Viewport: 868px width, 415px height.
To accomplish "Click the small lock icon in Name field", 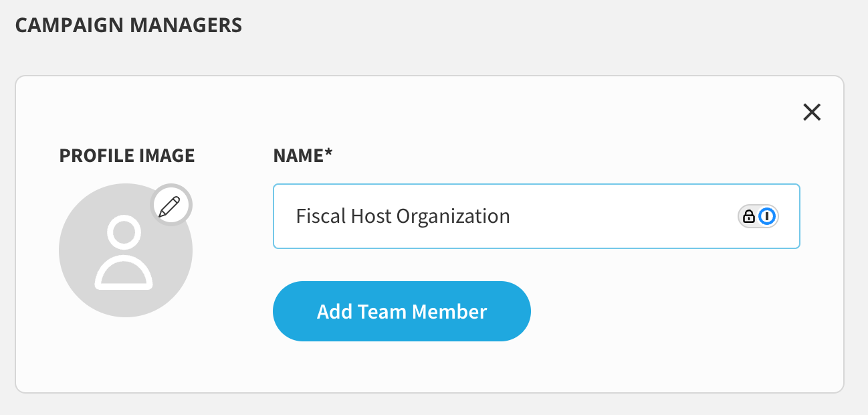I will 749,216.
